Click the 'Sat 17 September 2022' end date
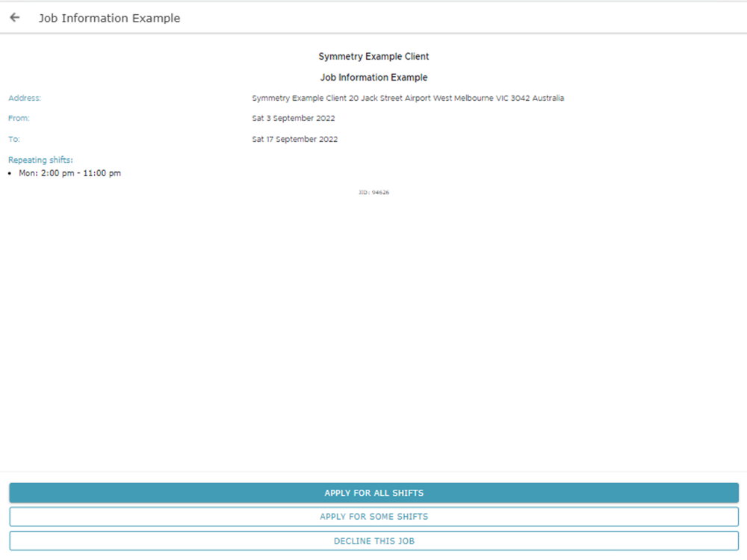The image size is (747, 560). (295, 139)
